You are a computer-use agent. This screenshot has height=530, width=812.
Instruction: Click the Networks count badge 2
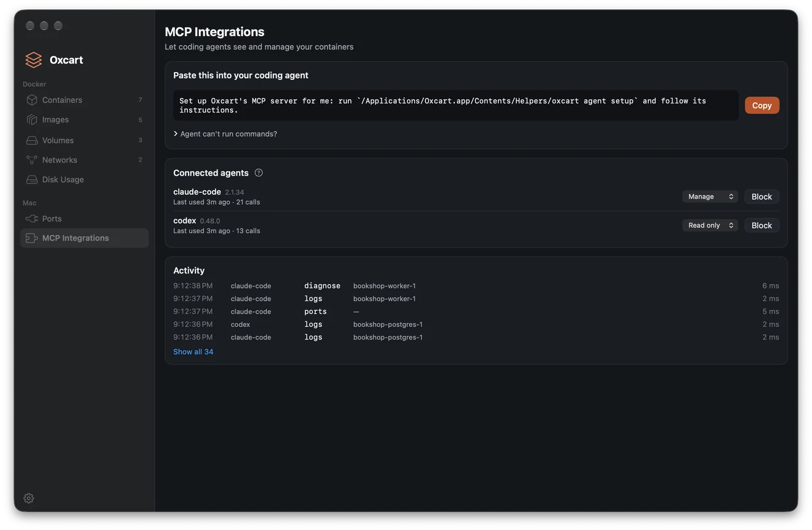pyautogui.click(x=140, y=160)
